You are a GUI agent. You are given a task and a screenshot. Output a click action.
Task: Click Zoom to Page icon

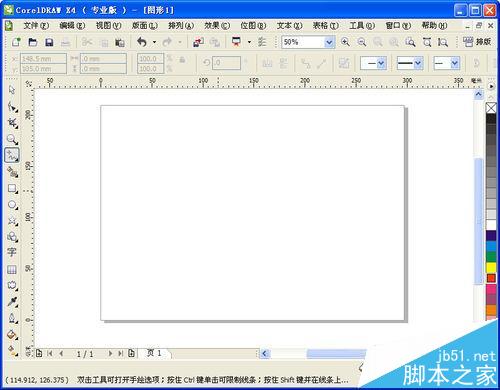(x=410, y=42)
